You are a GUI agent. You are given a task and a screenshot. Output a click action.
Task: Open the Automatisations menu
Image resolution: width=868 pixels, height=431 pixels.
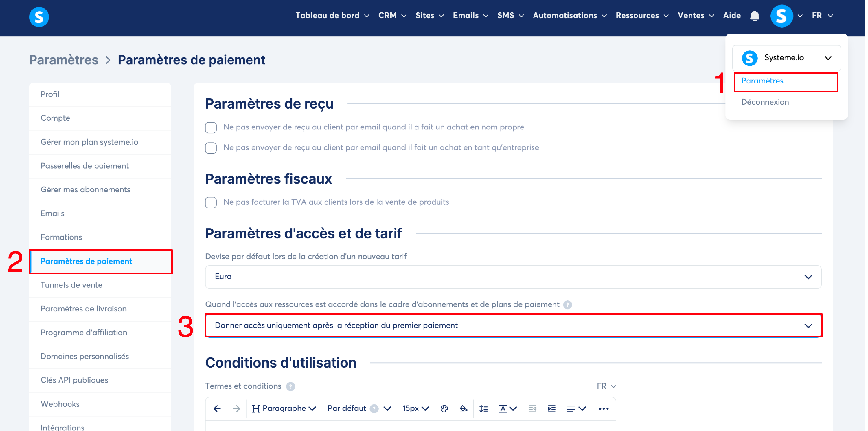569,16
